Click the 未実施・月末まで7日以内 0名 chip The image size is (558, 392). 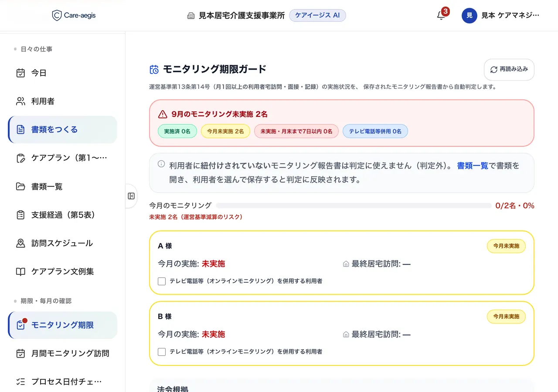[296, 131]
